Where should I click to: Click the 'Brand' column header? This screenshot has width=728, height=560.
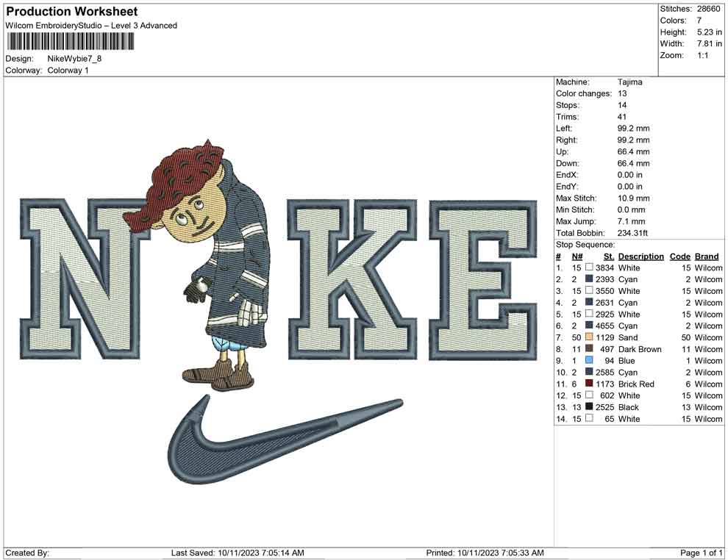coord(707,256)
